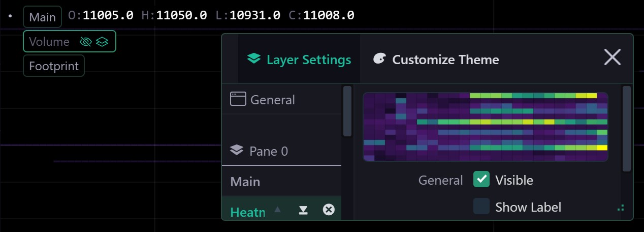Click the window icon next to General

click(x=238, y=99)
